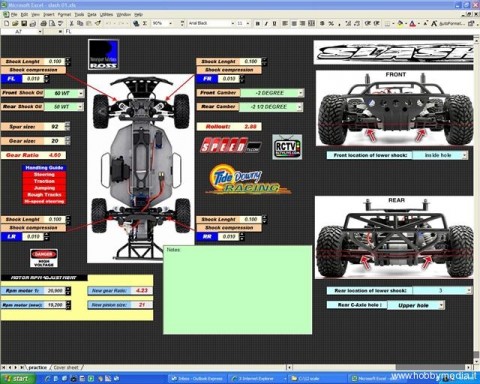Click the Print icon
The width and height of the screenshot is (480, 384).
tap(43, 23)
